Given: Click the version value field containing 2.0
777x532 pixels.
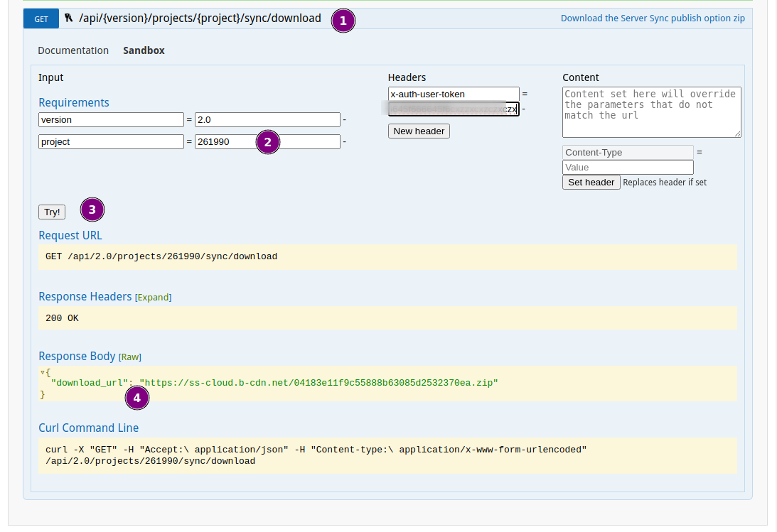Looking at the screenshot, I should click(x=267, y=120).
